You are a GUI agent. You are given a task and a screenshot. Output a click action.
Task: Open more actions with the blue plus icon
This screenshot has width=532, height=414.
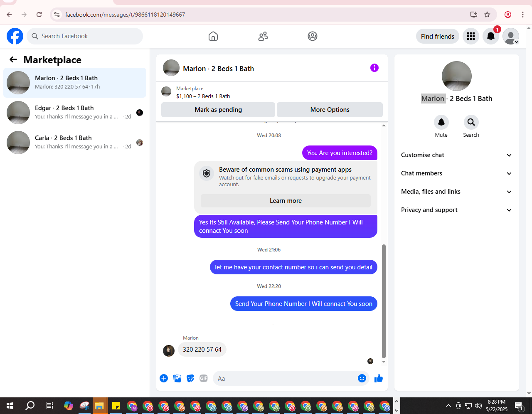click(x=164, y=378)
